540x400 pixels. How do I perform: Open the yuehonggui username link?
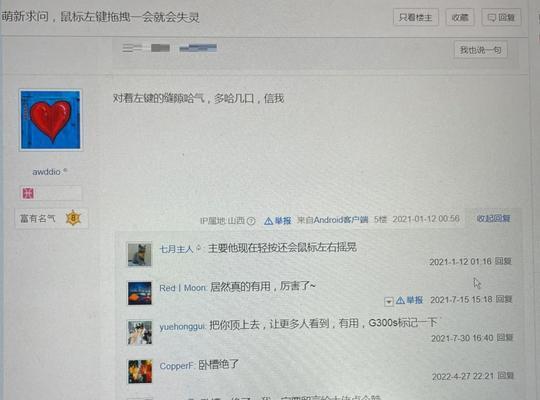click(x=182, y=326)
